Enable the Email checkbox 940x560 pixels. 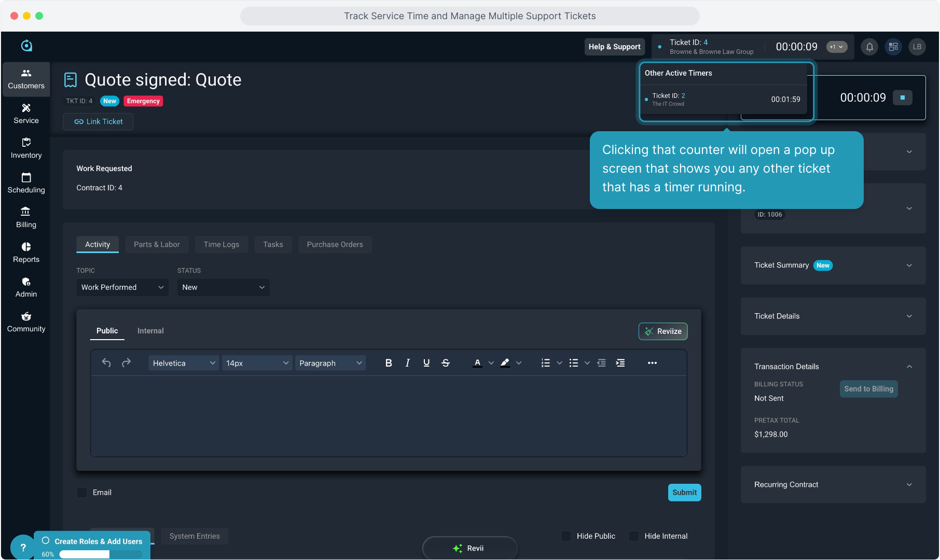click(82, 493)
